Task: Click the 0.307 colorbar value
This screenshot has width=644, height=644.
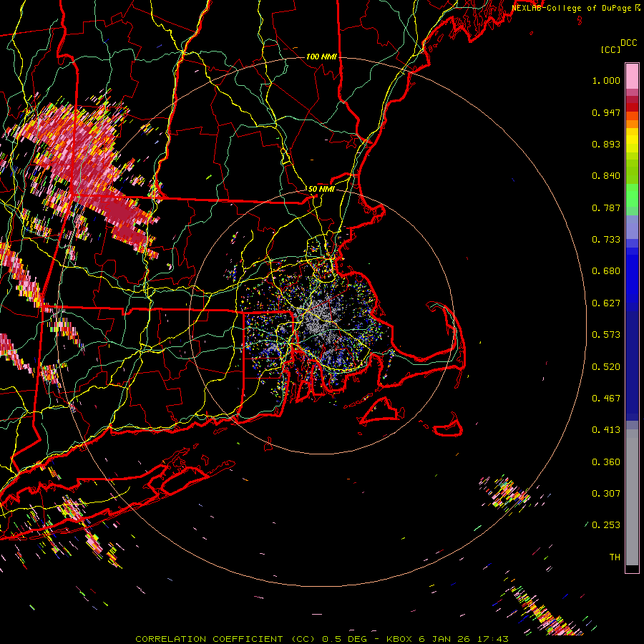Action: click(606, 494)
